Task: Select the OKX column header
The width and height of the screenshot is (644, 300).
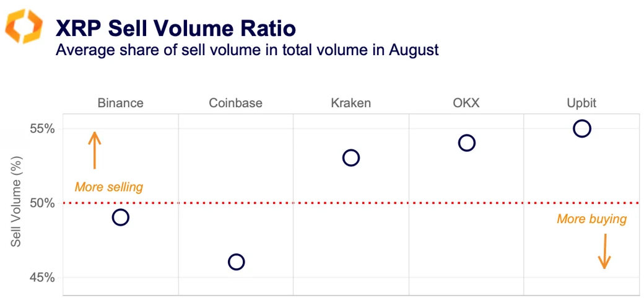Action: tap(466, 103)
